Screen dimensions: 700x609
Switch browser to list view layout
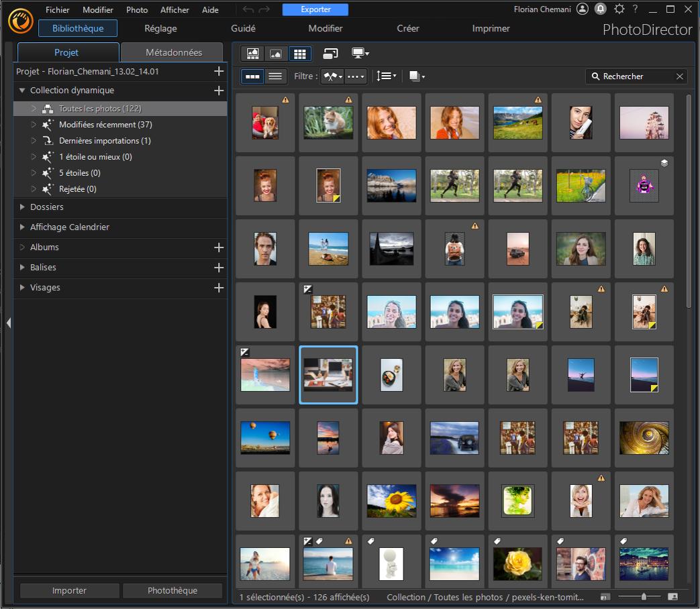(x=275, y=76)
